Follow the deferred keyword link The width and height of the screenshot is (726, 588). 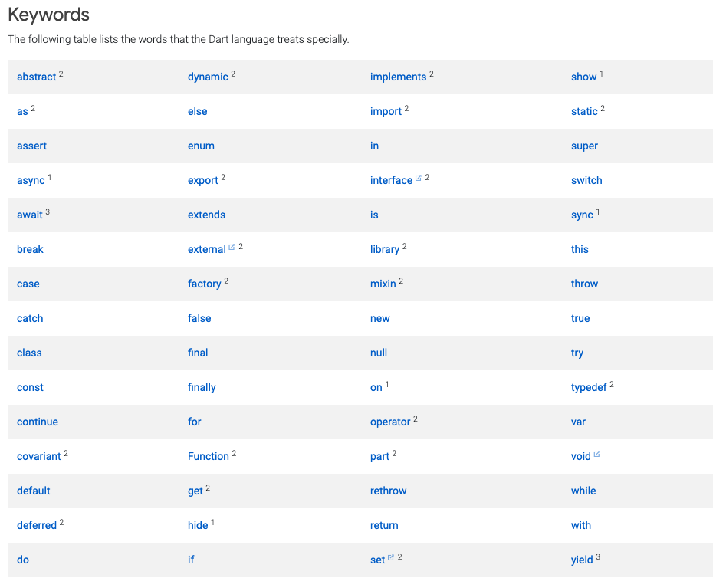pyautogui.click(x=37, y=525)
